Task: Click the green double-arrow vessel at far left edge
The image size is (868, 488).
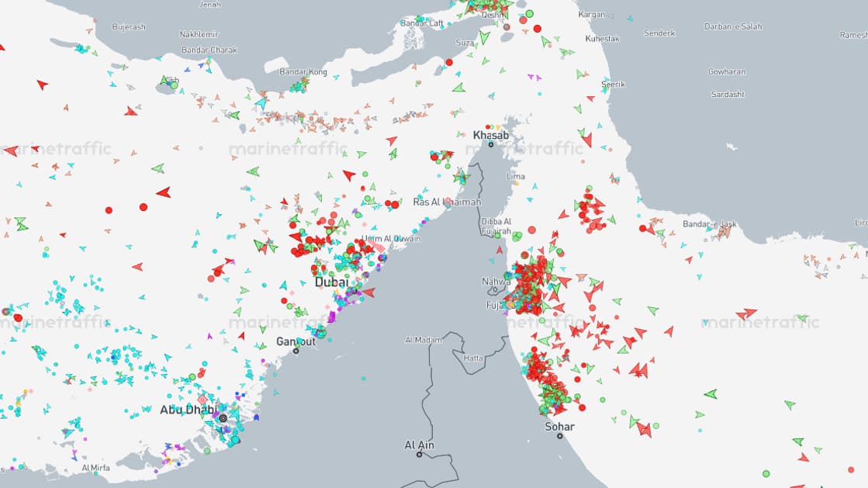Action: tap(21, 223)
